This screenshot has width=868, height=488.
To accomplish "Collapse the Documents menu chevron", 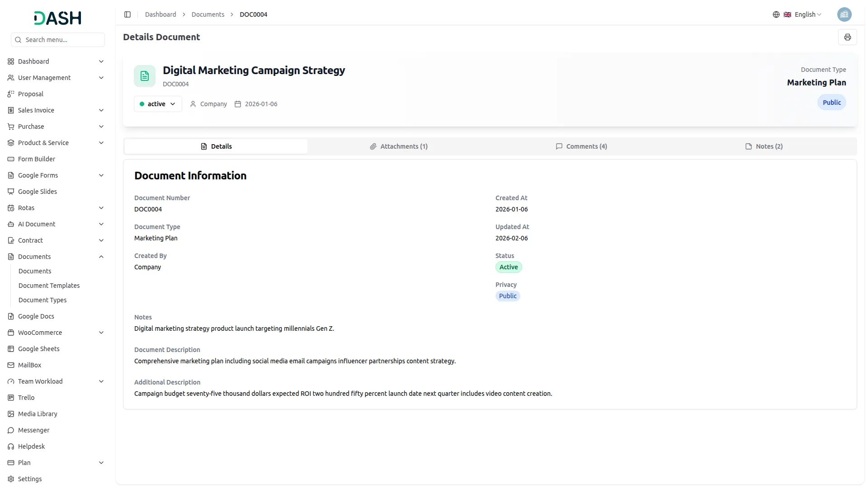I will pyautogui.click(x=101, y=257).
